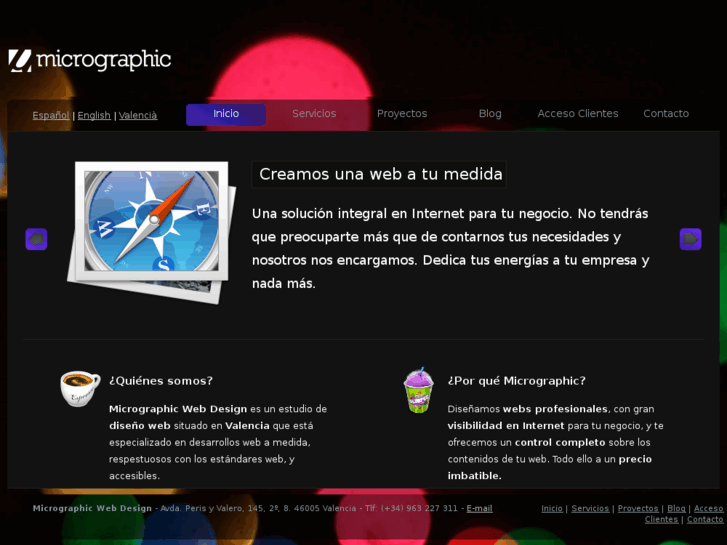The width and height of the screenshot is (727, 545).
Task: Click the purple slush drink icon
Action: coord(419,391)
